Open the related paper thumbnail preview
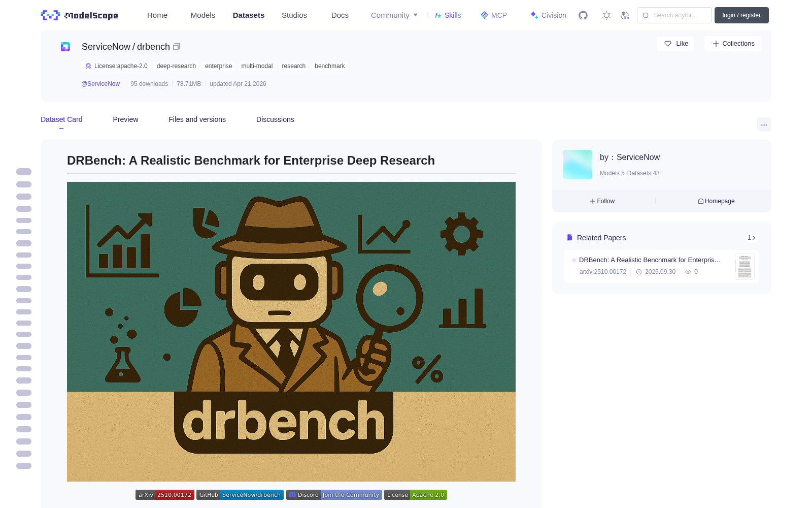The height and width of the screenshot is (508, 812). click(x=745, y=266)
